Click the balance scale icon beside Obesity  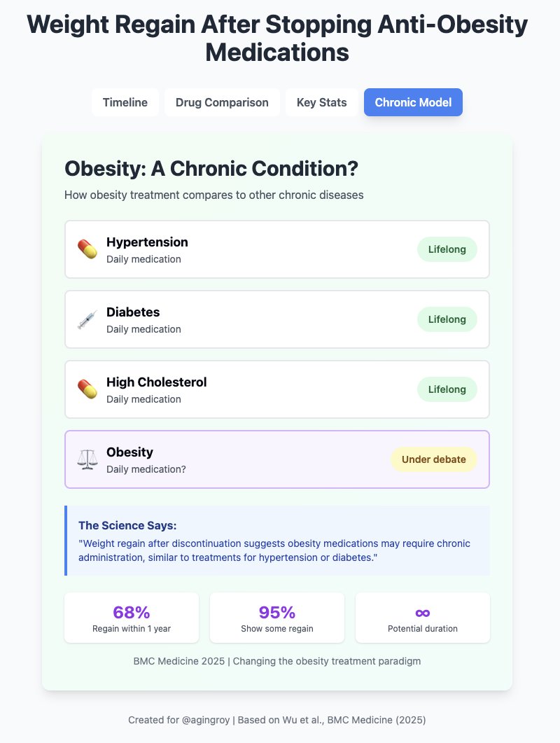(87, 459)
